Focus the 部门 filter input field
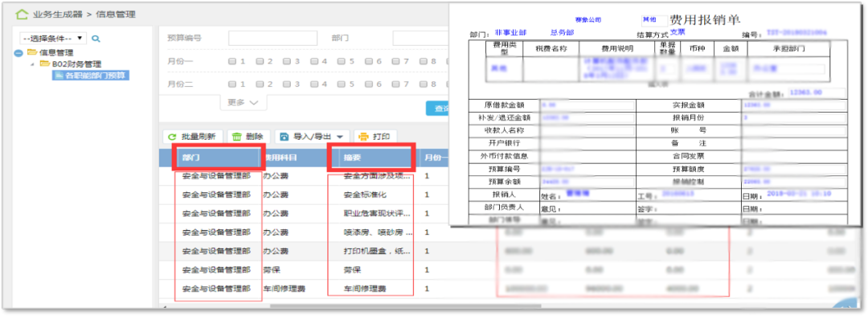The width and height of the screenshot is (868, 316). click(x=420, y=38)
